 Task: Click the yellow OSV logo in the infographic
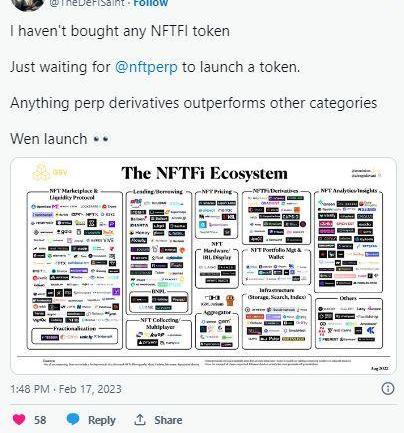[x=51, y=172]
